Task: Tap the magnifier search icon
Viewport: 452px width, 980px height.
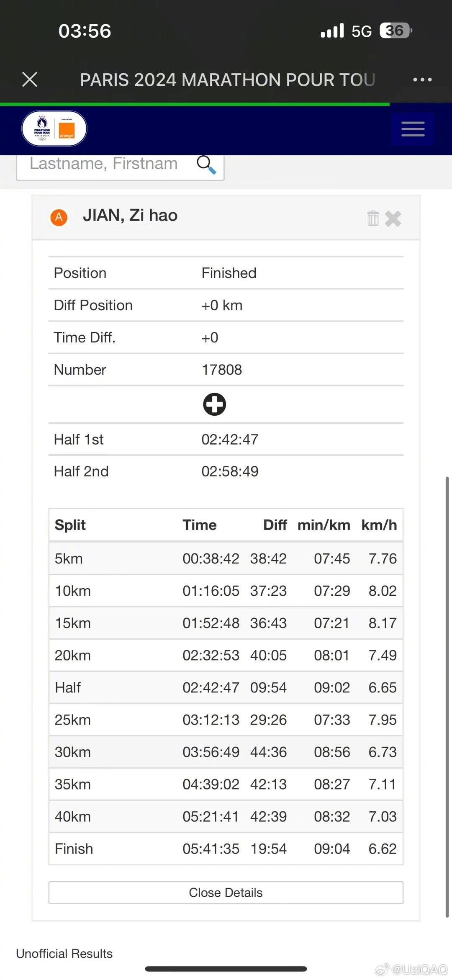Action: coord(206,165)
